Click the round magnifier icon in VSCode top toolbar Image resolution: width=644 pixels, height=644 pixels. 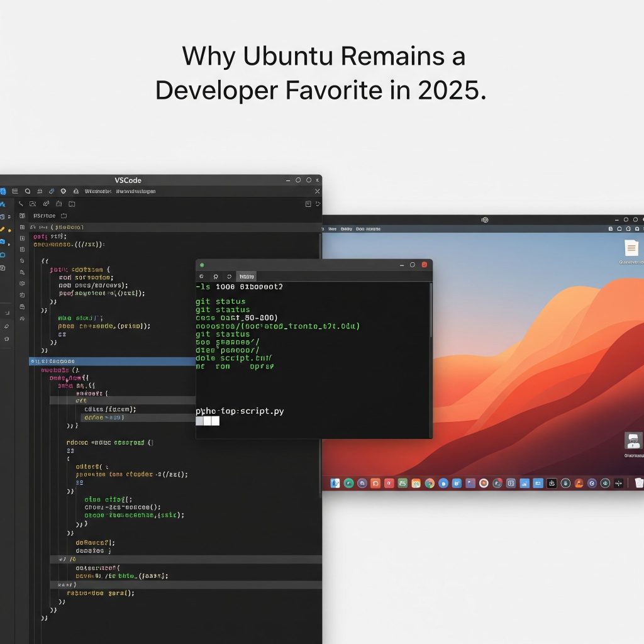click(x=28, y=191)
